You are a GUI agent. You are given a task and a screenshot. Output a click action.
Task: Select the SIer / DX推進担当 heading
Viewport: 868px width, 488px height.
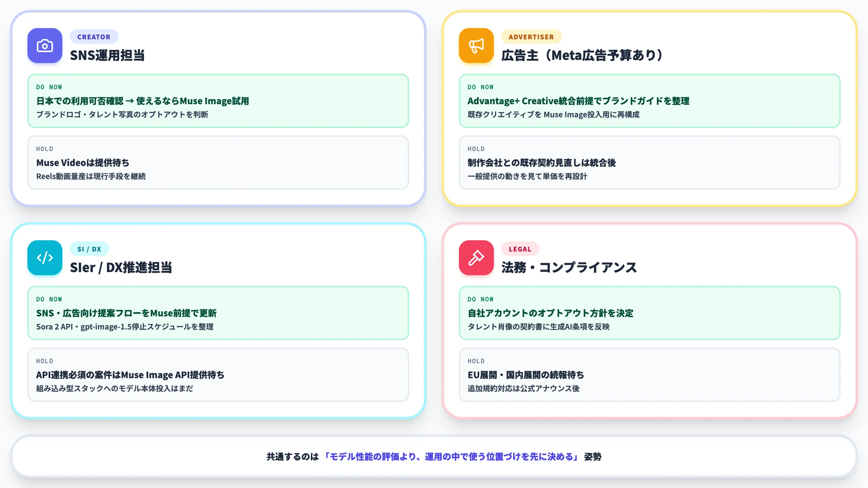click(121, 267)
